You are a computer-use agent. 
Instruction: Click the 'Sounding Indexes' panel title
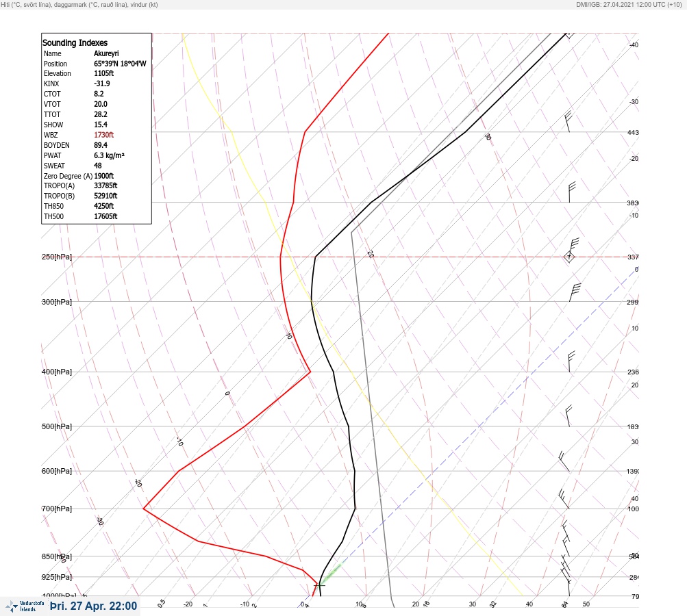click(x=75, y=42)
